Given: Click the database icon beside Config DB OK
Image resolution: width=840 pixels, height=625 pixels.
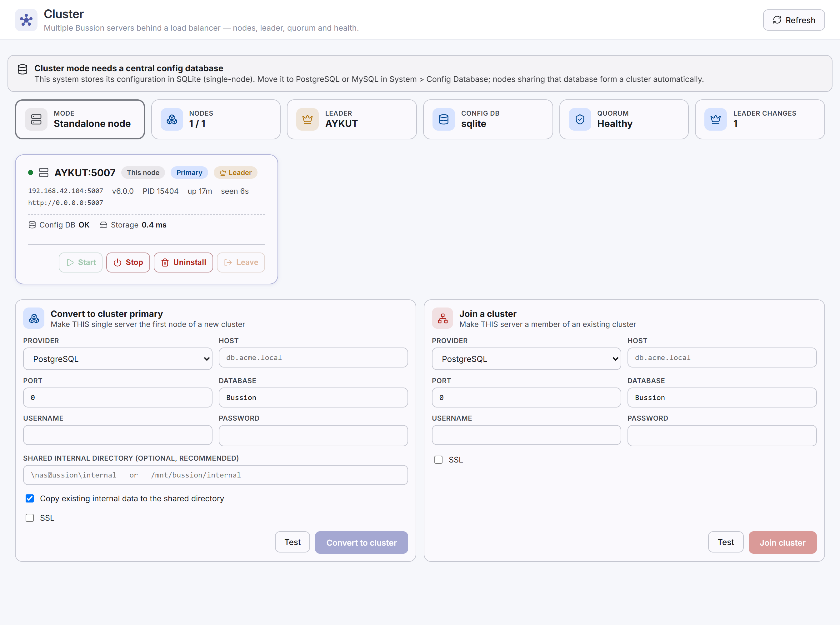Looking at the screenshot, I should [x=32, y=225].
